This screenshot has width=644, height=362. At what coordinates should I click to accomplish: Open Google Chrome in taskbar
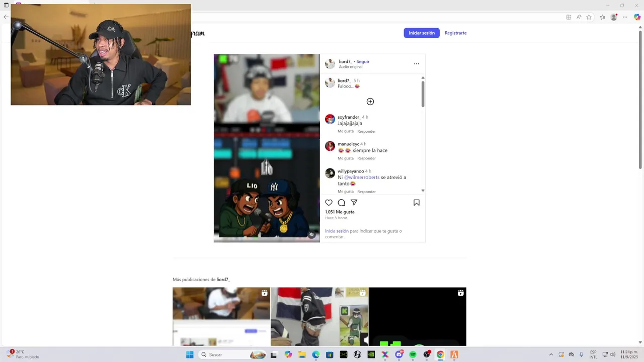440,354
